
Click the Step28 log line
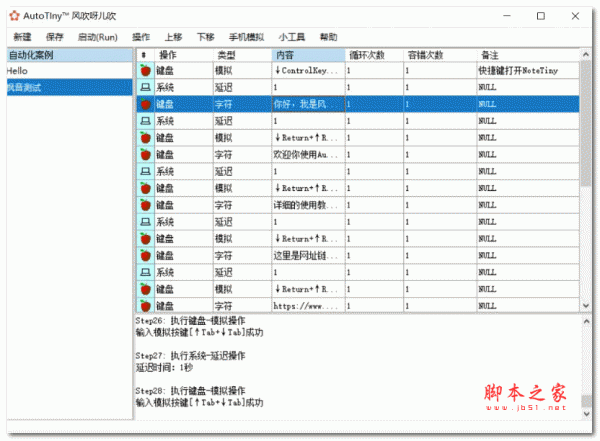coord(190,391)
